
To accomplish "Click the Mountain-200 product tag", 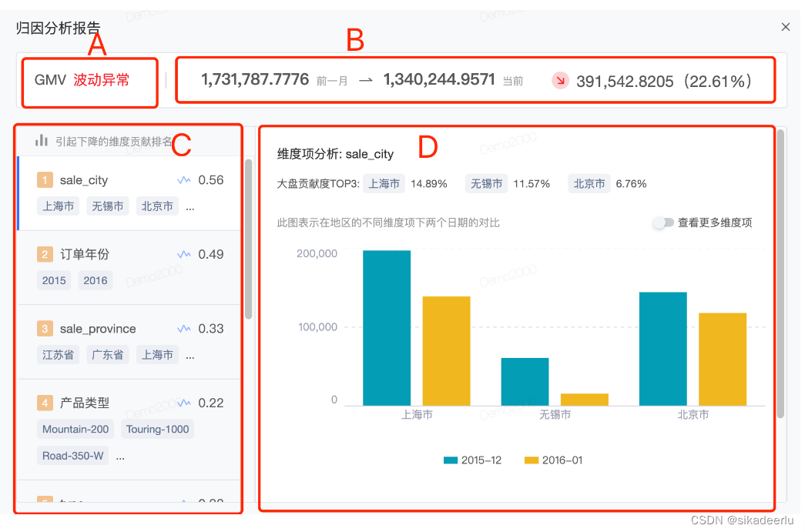I will (x=75, y=429).
